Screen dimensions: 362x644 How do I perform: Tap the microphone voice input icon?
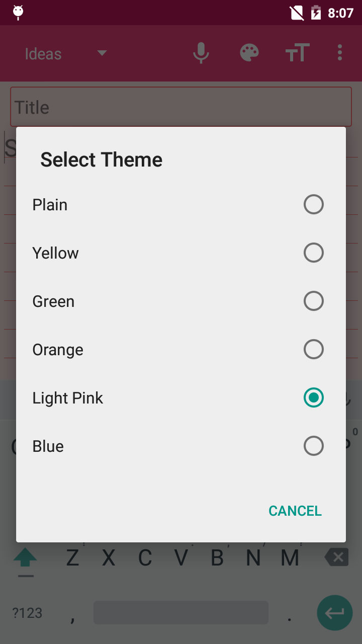[201, 53]
